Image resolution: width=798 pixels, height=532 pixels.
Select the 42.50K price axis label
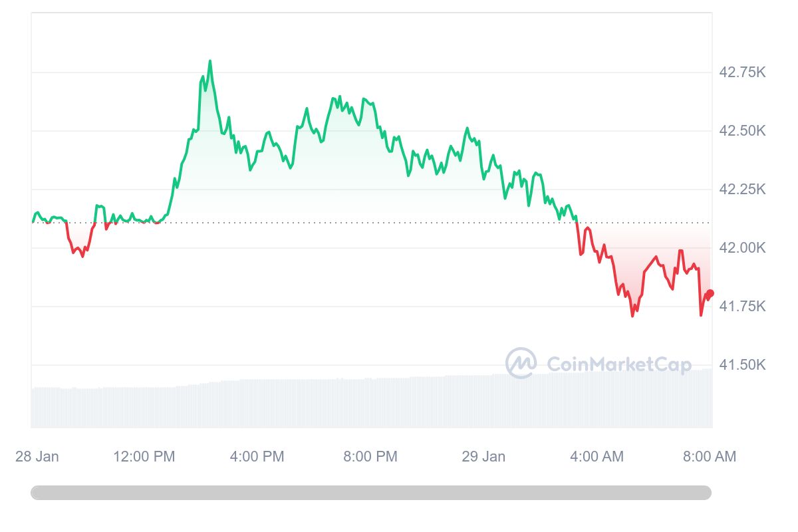pyautogui.click(x=742, y=131)
